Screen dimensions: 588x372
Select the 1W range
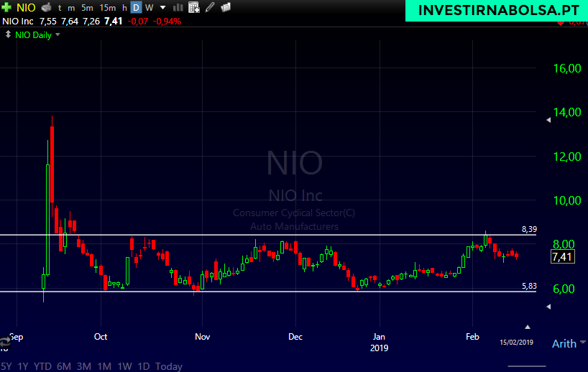[124, 366]
